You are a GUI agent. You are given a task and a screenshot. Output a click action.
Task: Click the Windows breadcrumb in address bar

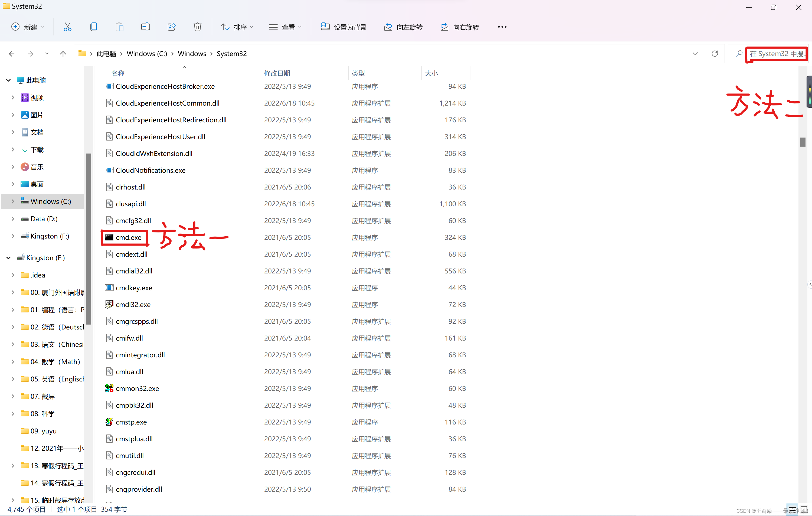point(192,54)
